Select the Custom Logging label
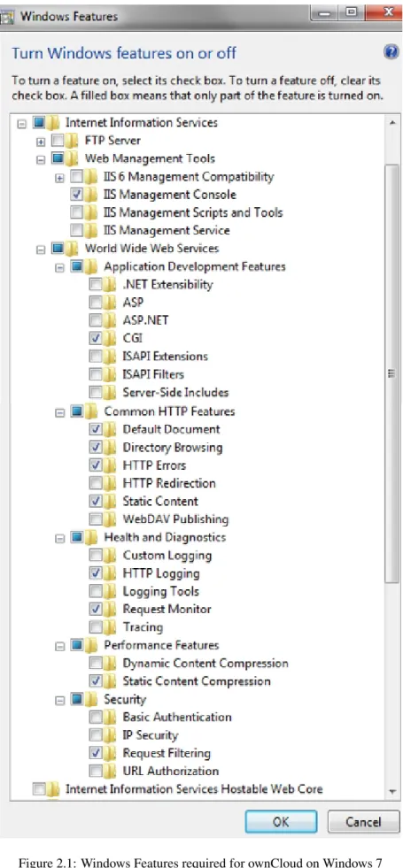 pos(167,556)
